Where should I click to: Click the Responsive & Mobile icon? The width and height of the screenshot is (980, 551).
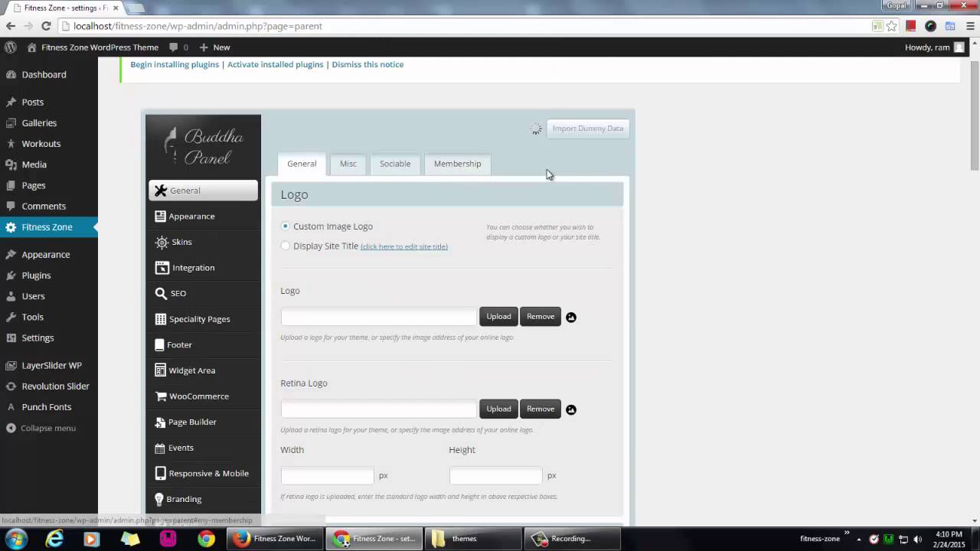tap(160, 474)
